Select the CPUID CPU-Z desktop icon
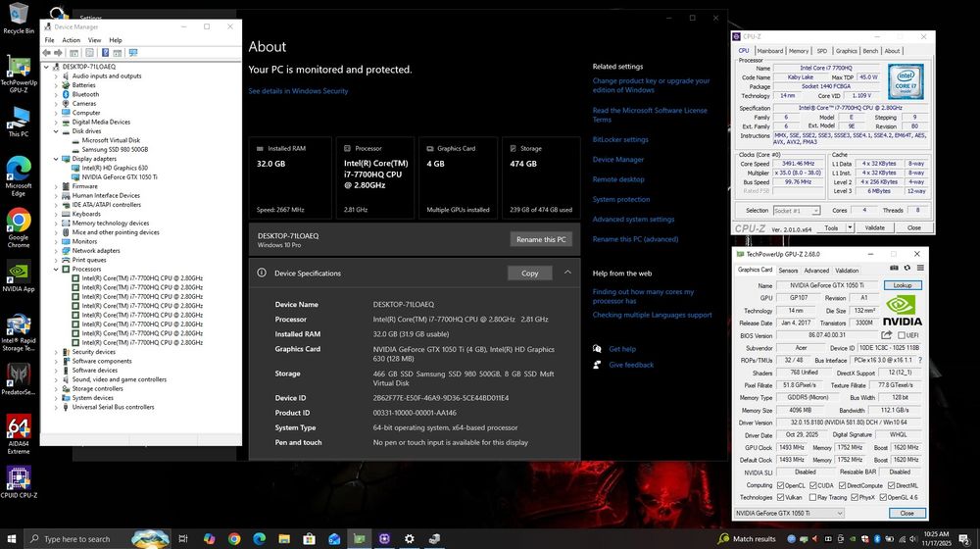Viewport: 980px width, 549px height. click(18, 482)
